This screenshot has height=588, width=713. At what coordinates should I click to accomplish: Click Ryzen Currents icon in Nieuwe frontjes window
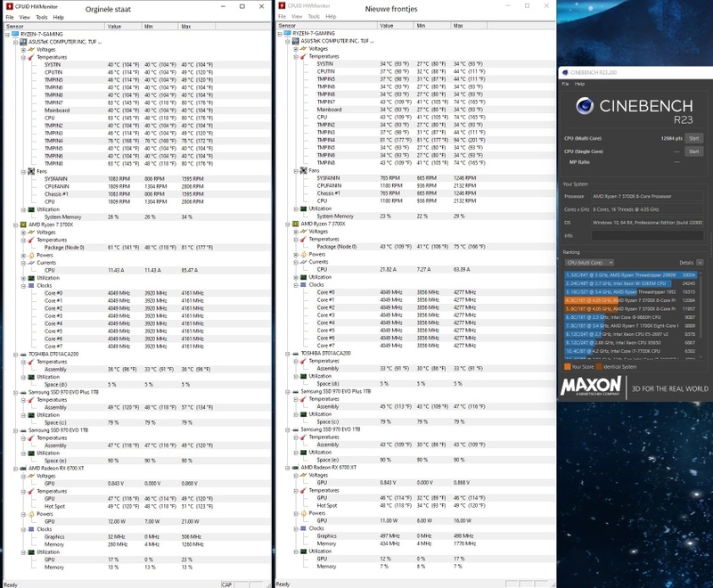click(303, 262)
